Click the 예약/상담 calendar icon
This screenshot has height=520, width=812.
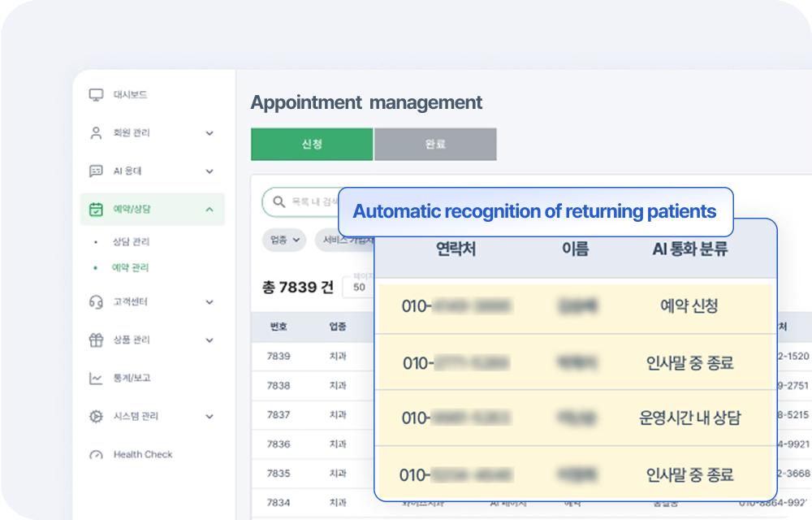96,210
